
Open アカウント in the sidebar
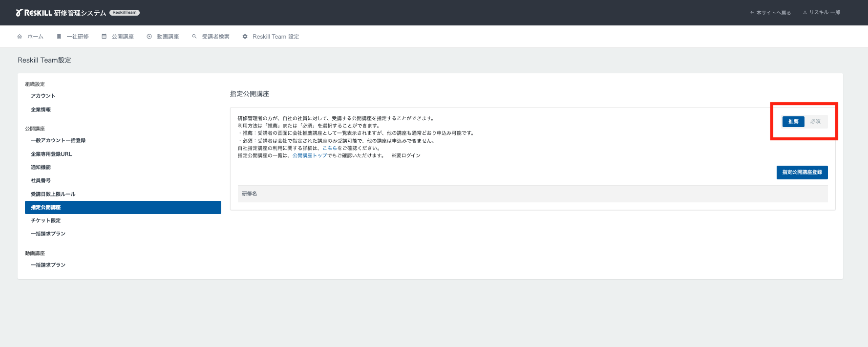[43, 96]
